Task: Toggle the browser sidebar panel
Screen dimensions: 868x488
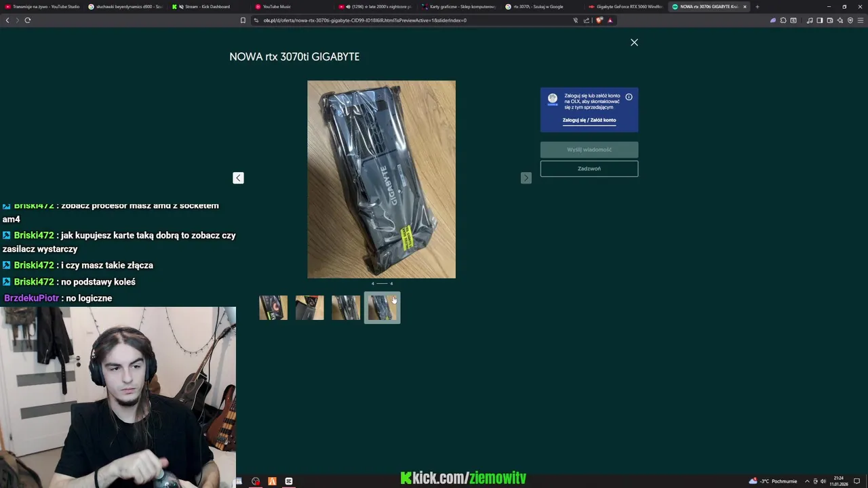Action: [820, 20]
